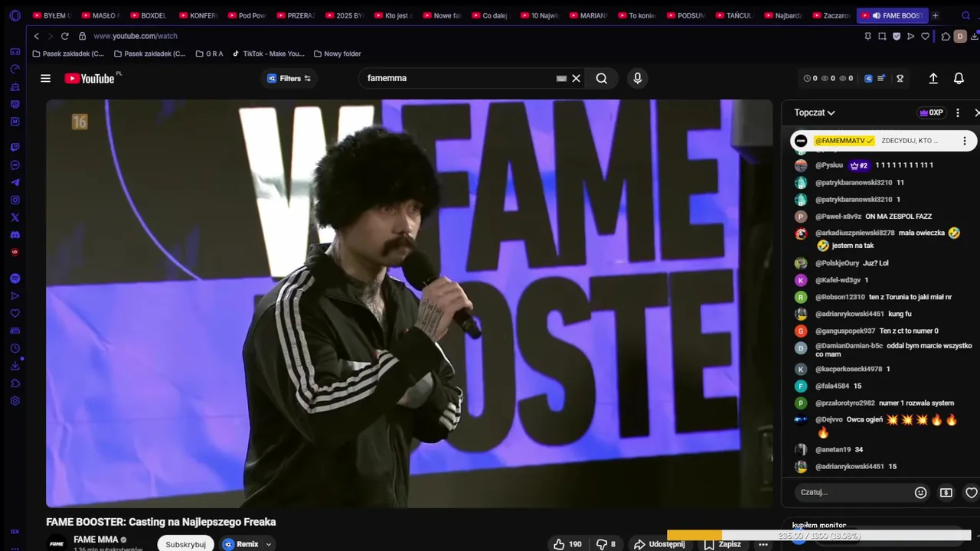Like the video with 190 likes
This screenshot has width=980, height=551.
(567, 544)
